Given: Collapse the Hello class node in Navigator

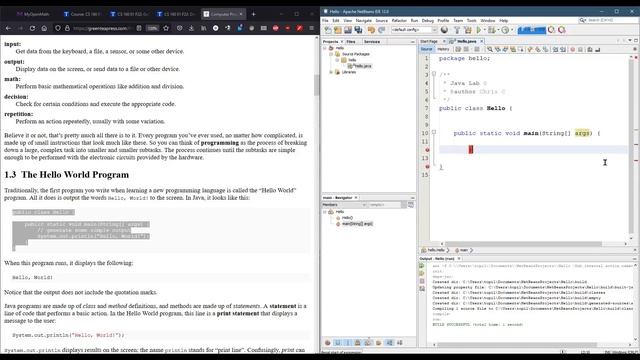Looking at the screenshot, I should coord(325,212).
